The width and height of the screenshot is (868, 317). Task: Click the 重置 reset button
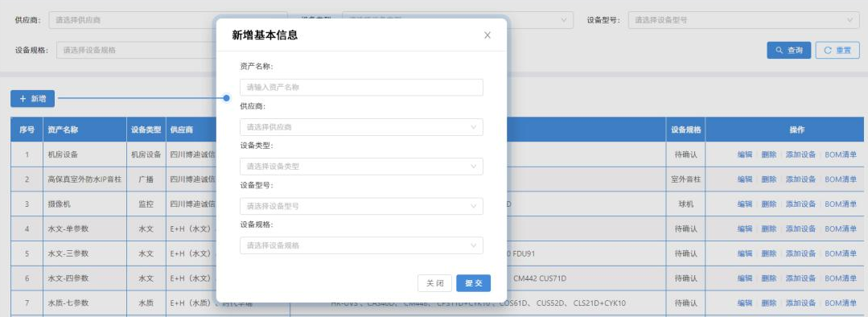tap(837, 50)
